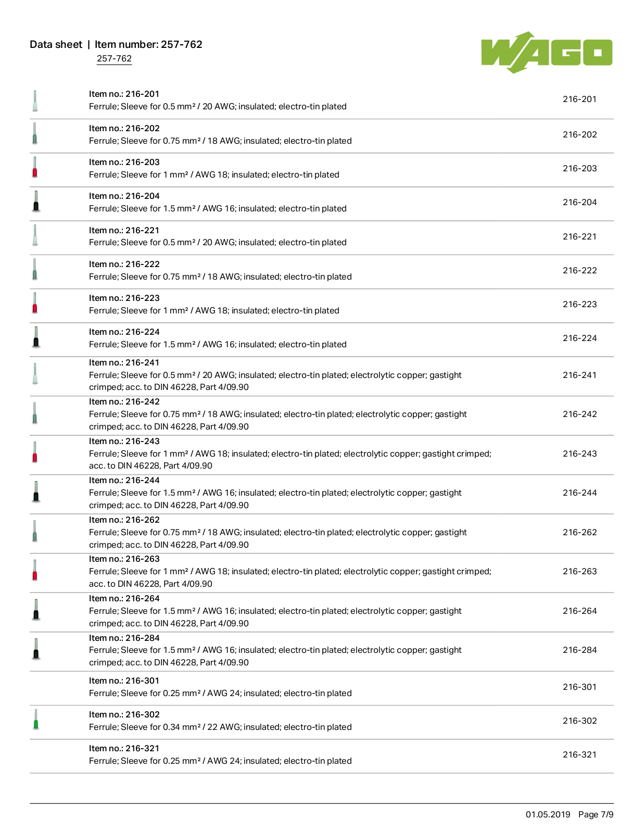
Task: Open the 216-262 link on the right
Action: coord(579,533)
